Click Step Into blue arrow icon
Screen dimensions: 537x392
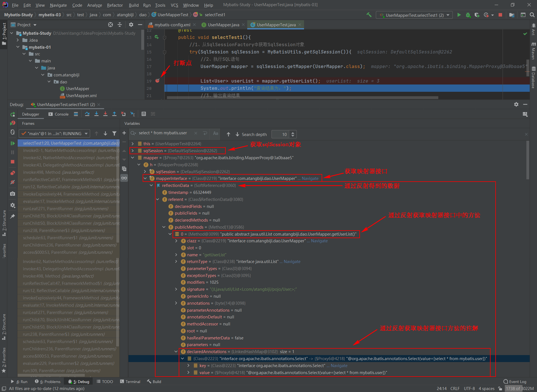[96, 114]
